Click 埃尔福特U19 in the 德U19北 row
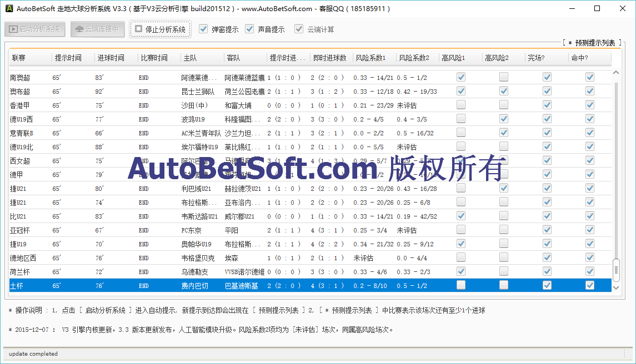 pos(199,146)
